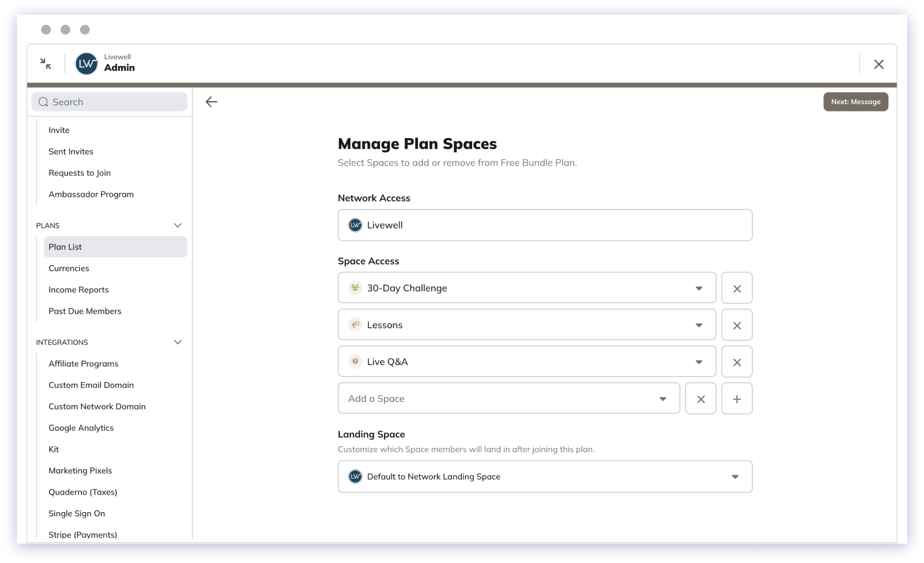
Task: Remove the 30-Day Challenge space with its X
Action: (737, 288)
